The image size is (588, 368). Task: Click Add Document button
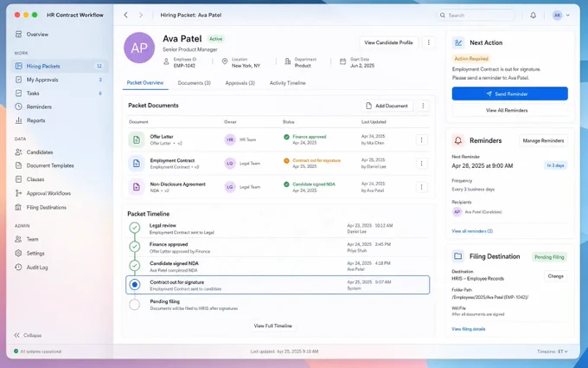tap(387, 106)
